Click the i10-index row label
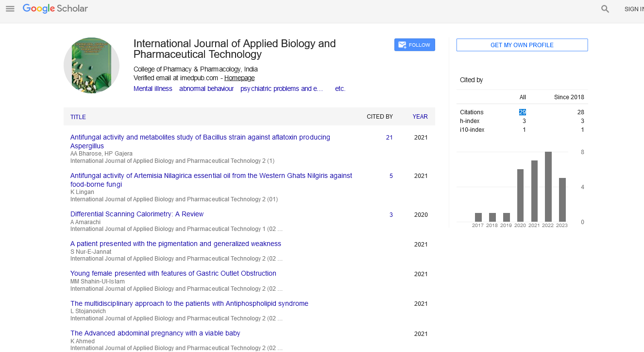644x352 pixels. tap(472, 129)
